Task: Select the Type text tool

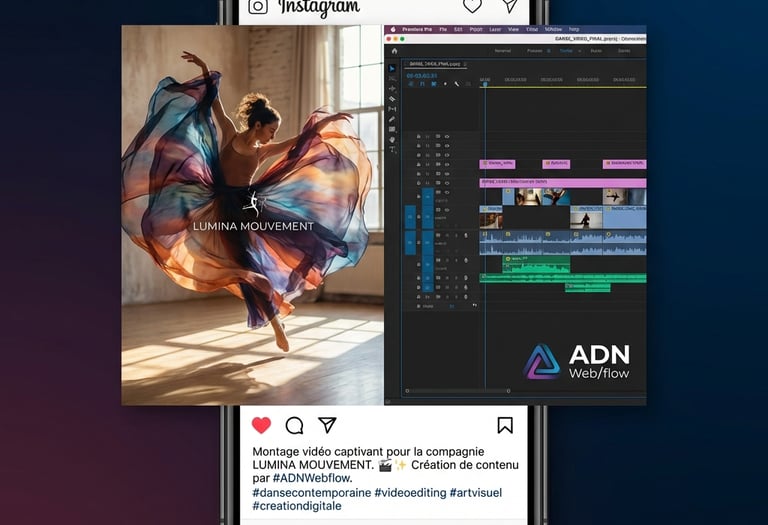Action: [x=392, y=150]
